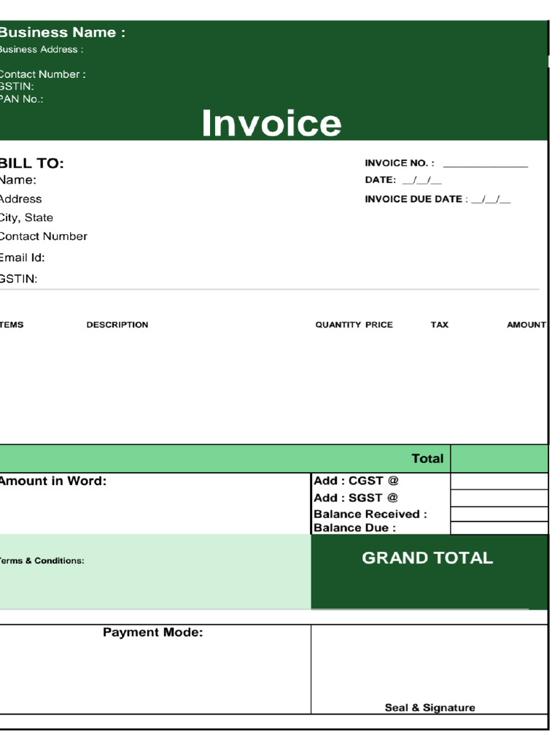Click the Balance Received amount box

[x=499, y=514]
